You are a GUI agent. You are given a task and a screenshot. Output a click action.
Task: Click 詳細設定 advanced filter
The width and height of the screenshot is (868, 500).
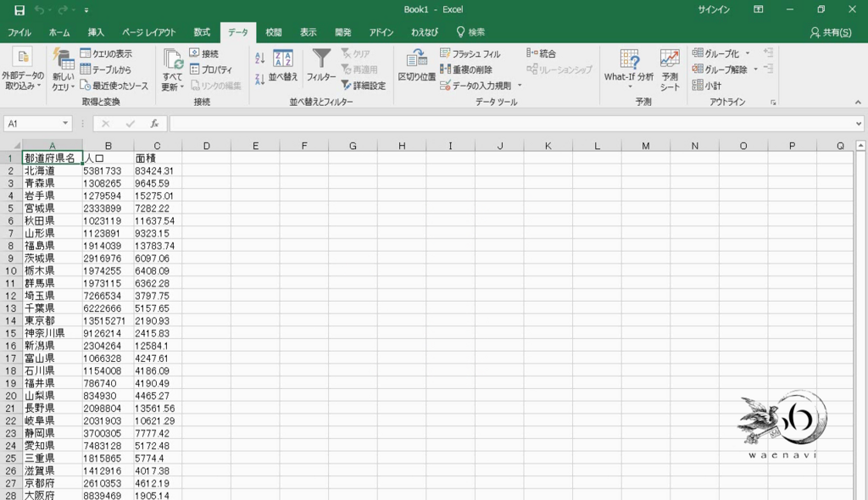tap(363, 86)
